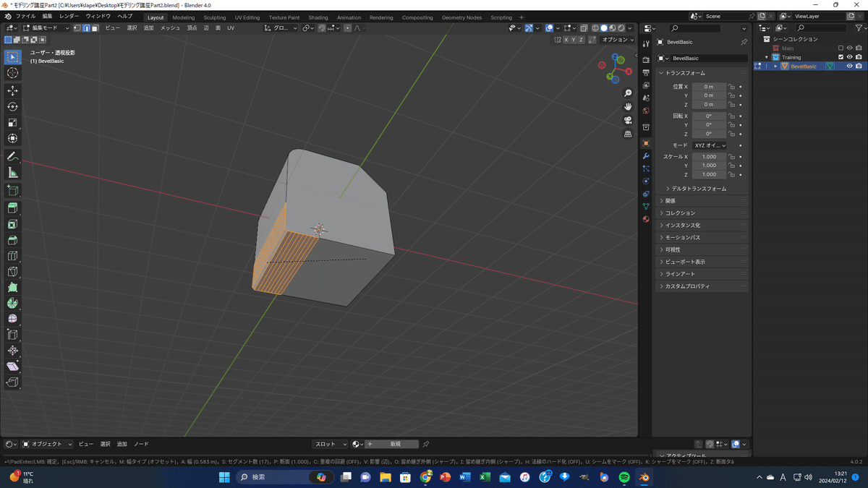Open the 編集モード mode dropdown

coord(46,28)
